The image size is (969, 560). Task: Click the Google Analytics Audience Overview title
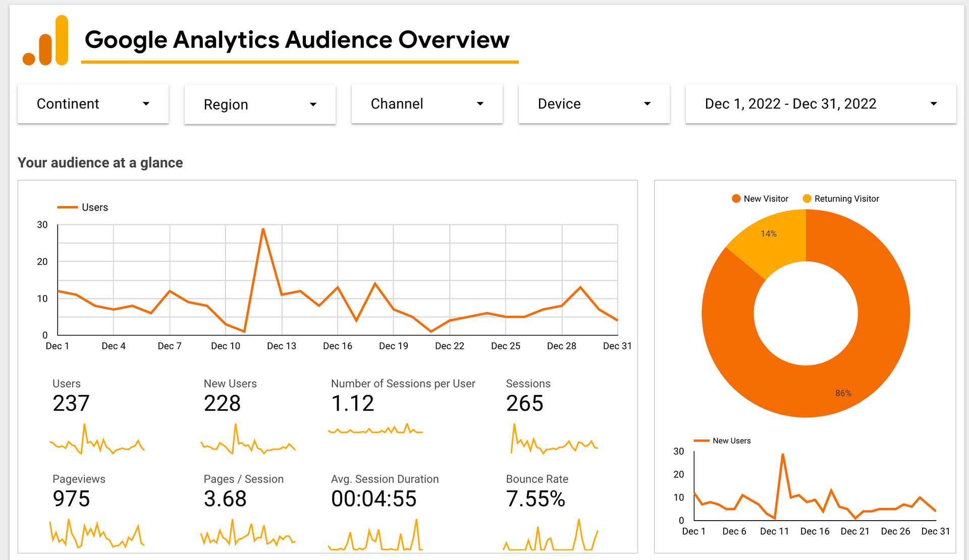pos(297,40)
